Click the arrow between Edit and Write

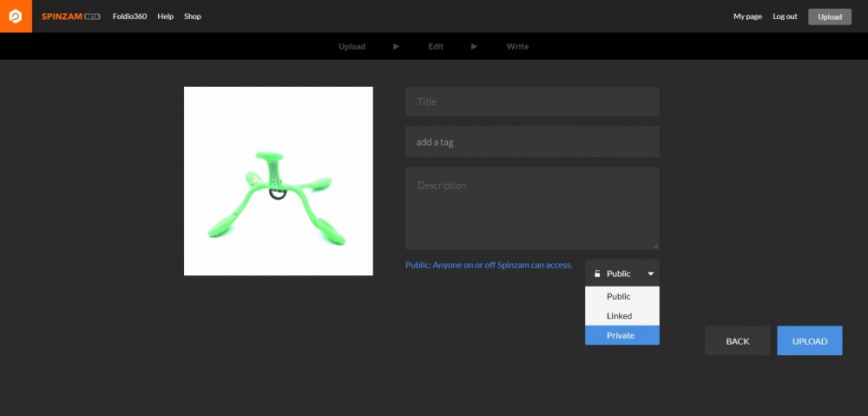[474, 47]
